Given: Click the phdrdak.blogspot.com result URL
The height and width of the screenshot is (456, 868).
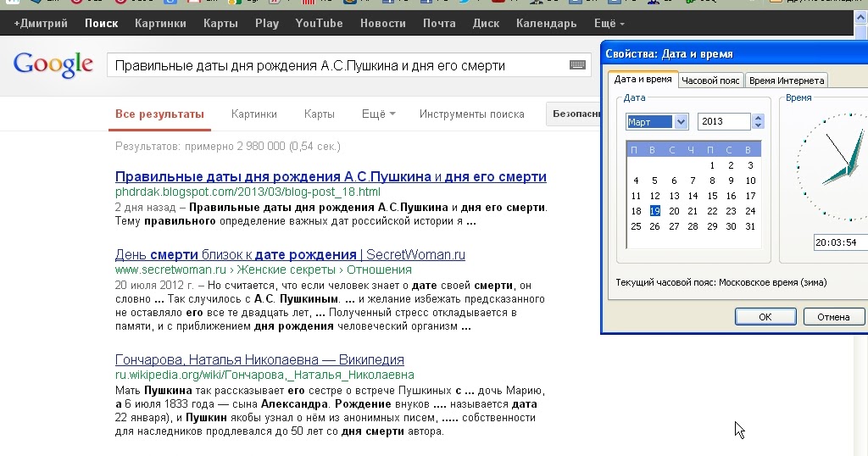Looking at the screenshot, I should tap(248, 192).
